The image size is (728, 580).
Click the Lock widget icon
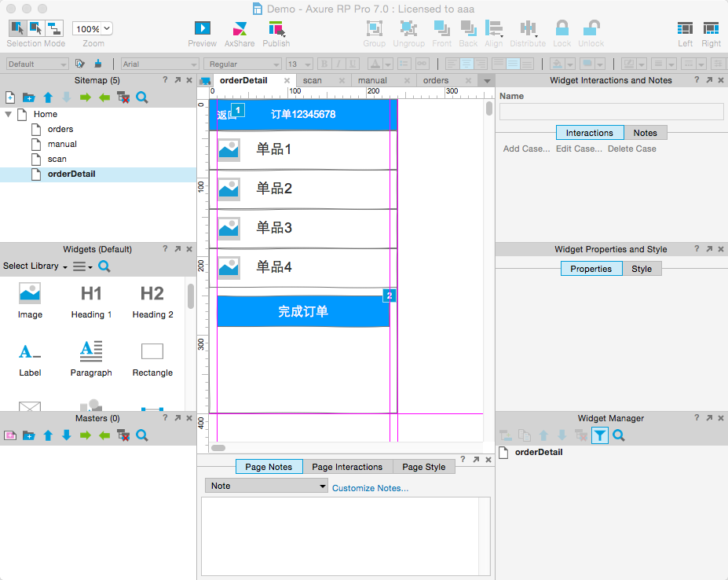click(x=562, y=28)
